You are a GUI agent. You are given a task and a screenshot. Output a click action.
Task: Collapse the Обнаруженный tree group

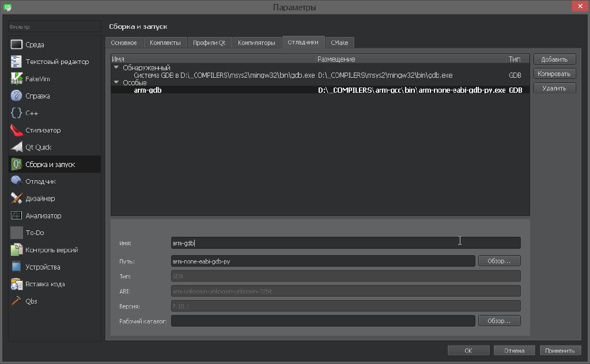pos(116,67)
